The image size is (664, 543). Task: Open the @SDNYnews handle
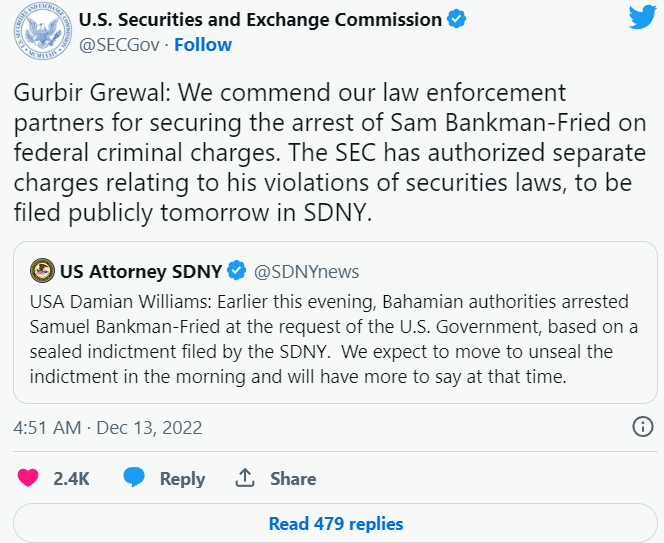(x=306, y=272)
